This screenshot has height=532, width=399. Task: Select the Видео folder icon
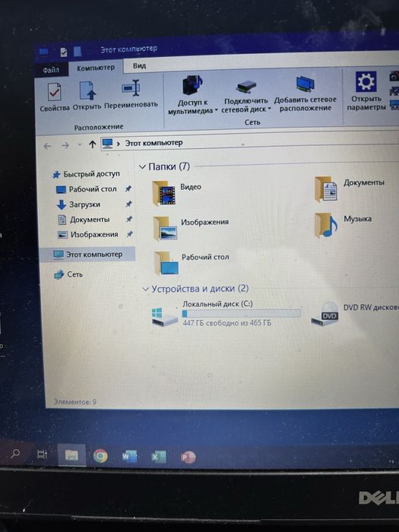click(164, 193)
